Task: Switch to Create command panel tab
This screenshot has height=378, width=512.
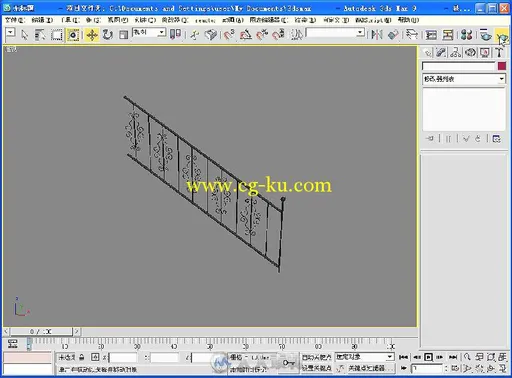Action: point(427,52)
